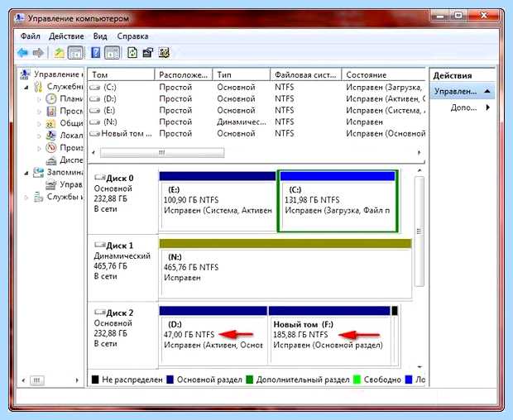This screenshot has width=513, height=420.
Task: Select the Новый том (F:) partition block
Action: (x=329, y=336)
